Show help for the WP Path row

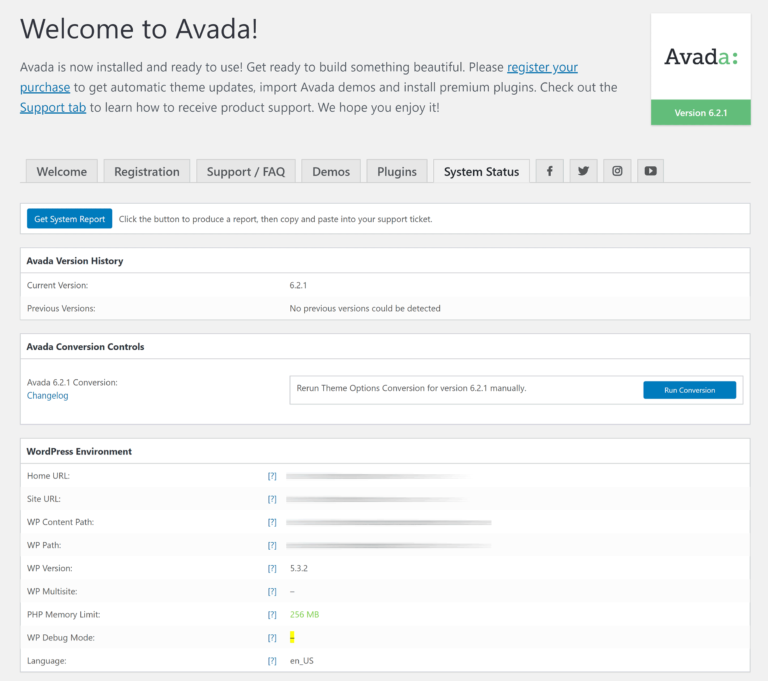pos(272,545)
